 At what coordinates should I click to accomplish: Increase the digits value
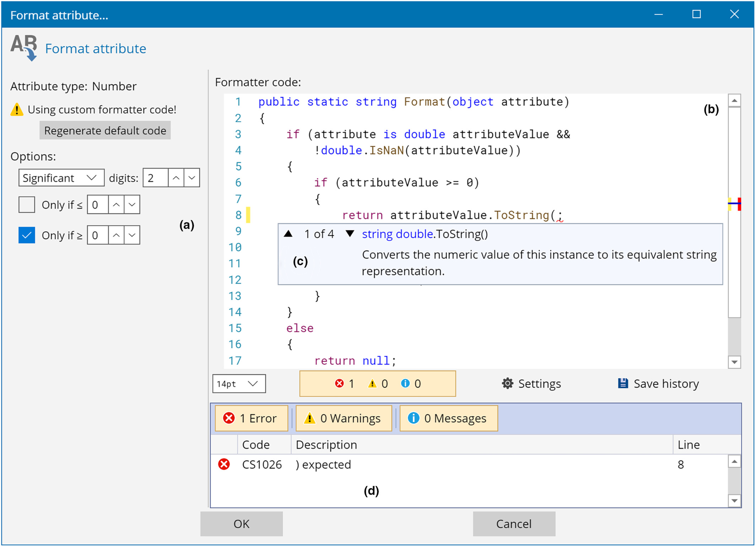[176, 178]
